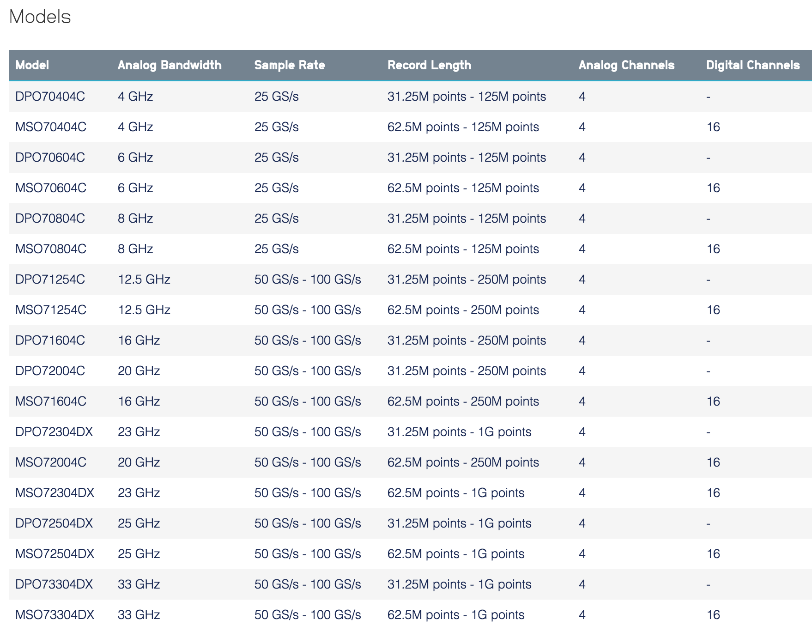Click "16" digital channels in the MSO71254C row

(713, 310)
